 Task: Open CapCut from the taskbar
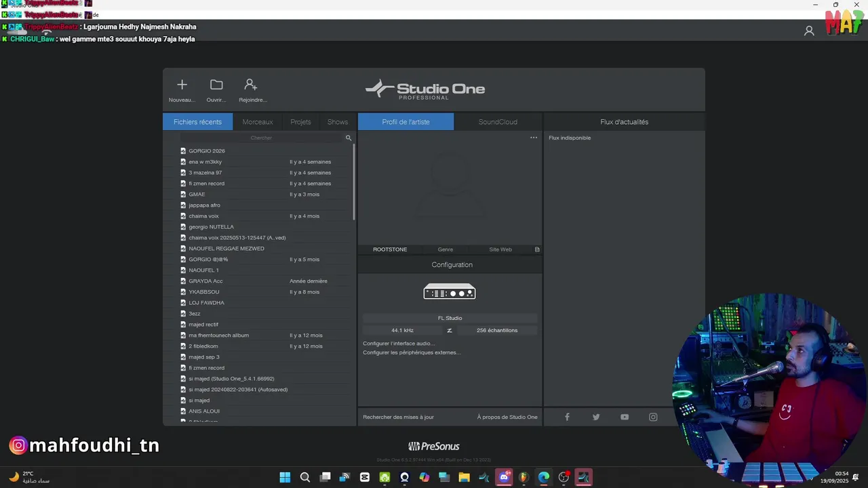click(x=365, y=477)
